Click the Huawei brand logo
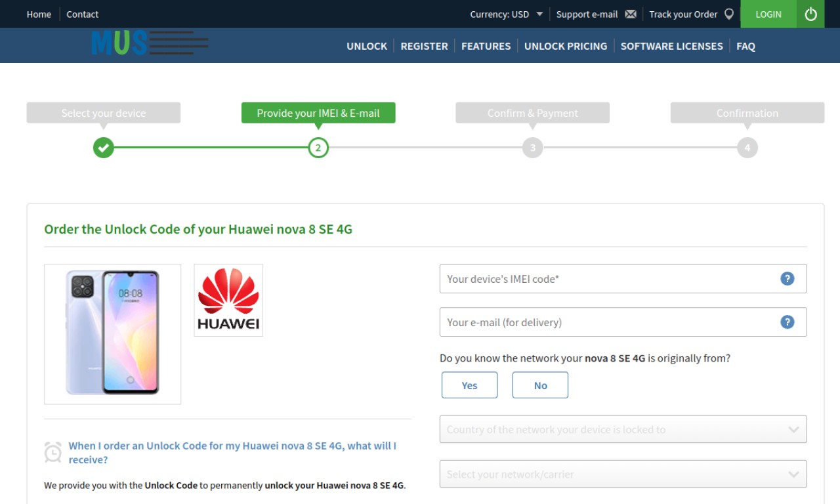Viewport: 840px width, 504px height. tap(228, 300)
